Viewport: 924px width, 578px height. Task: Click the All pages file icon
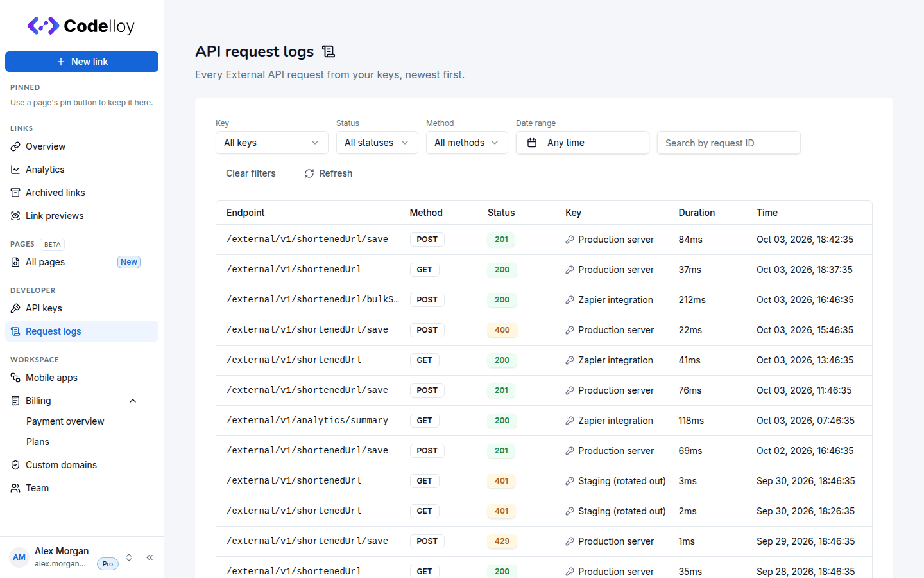coord(15,262)
